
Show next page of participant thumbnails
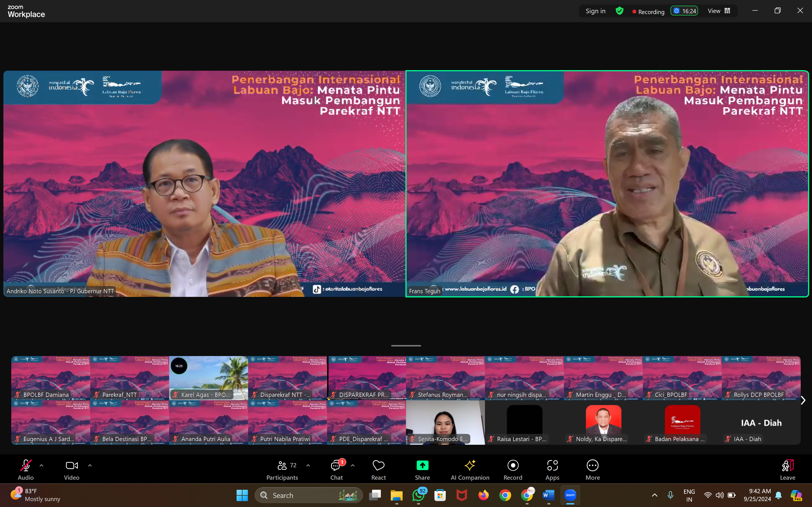click(803, 400)
